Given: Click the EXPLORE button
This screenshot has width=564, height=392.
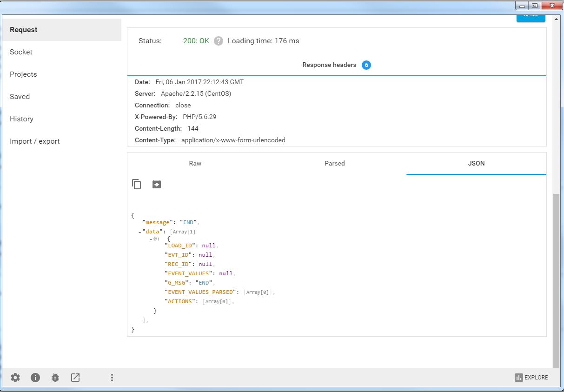Looking at the screenshot, I should tap(531, 378).
